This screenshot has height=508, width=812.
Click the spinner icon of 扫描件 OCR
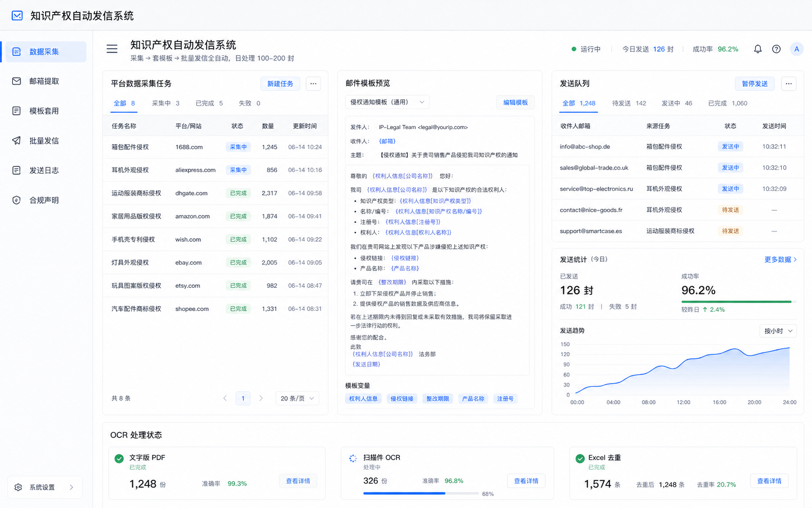353,458
